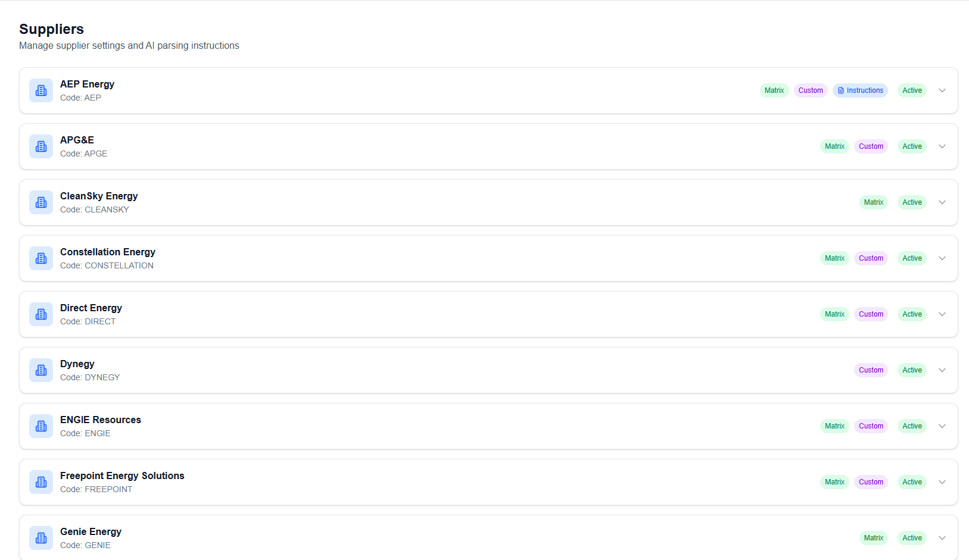Image resolution: width=969 pixels, height=560 pixels.
Task: Click the 'Code: DYNEGY' text
Action: (x=90, y=377)
